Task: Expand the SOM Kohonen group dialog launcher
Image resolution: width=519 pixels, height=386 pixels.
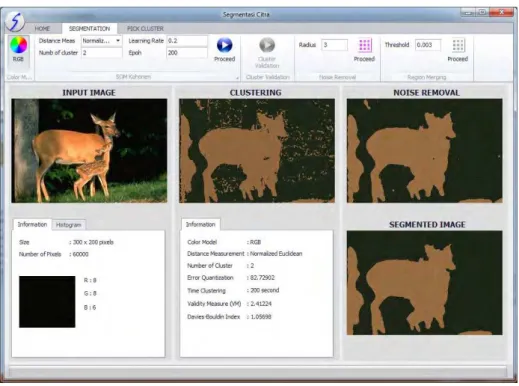Action: pos(237,78)
